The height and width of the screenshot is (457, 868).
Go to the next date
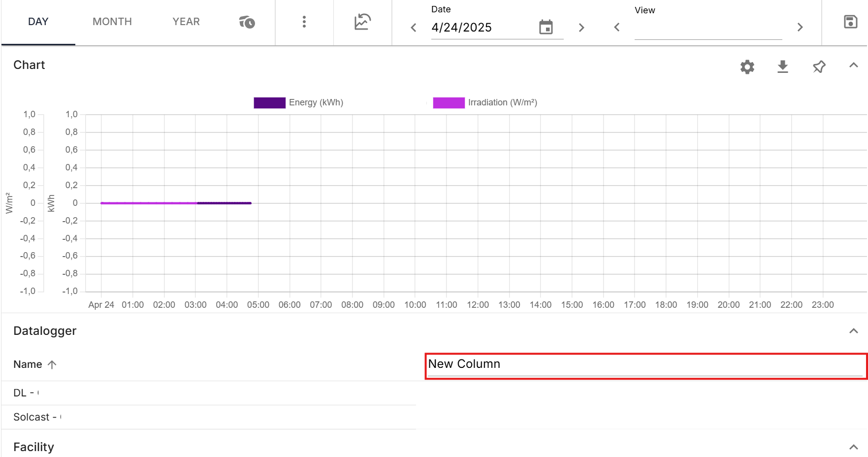[x=581, y=28]
